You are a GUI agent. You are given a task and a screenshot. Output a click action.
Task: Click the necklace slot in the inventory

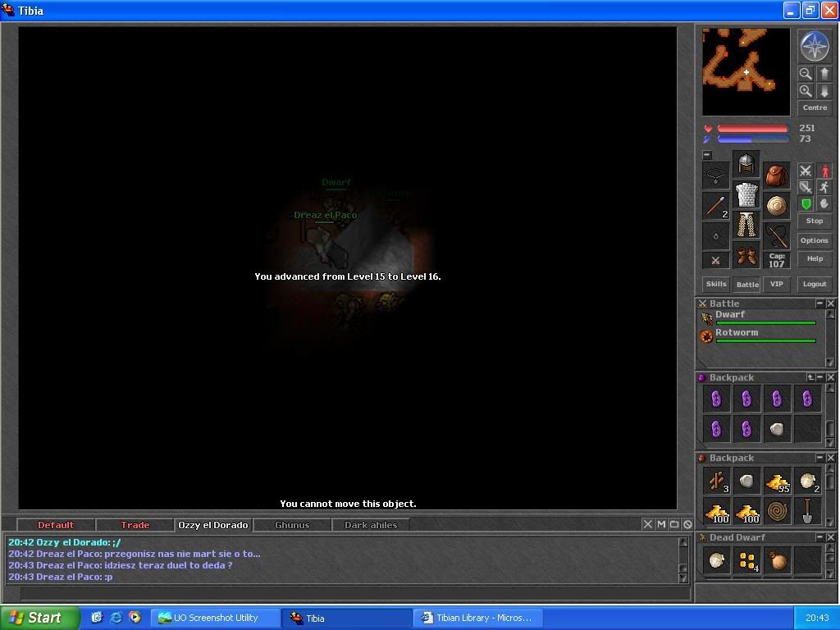pyautogui.click(x=715, y=176)
